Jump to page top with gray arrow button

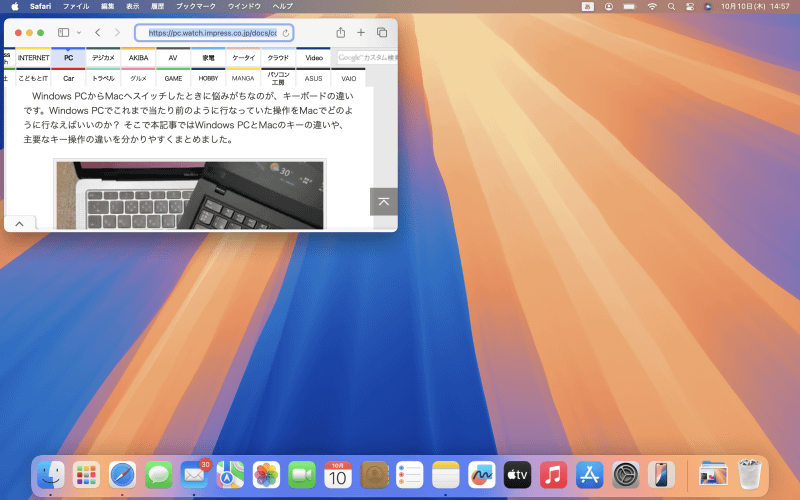(x=384, y=202)
